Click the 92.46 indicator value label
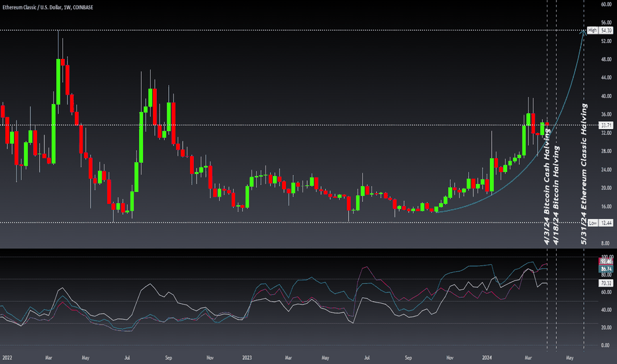The height and width of the screenshot is (364, 617). point(606,261)
